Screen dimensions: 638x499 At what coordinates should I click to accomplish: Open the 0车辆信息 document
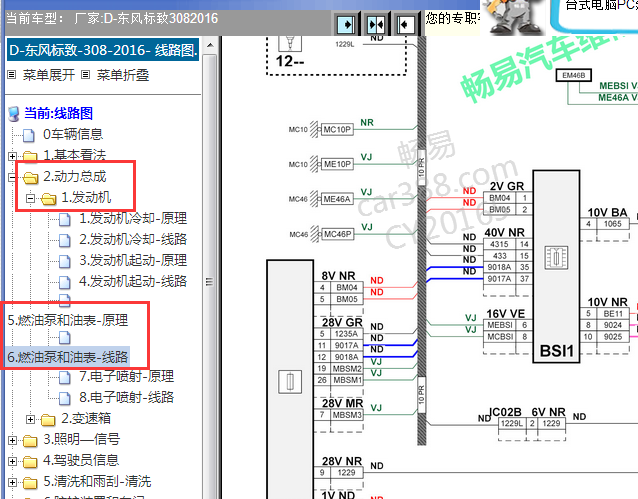pyautogui.click(x=73, y=134)
